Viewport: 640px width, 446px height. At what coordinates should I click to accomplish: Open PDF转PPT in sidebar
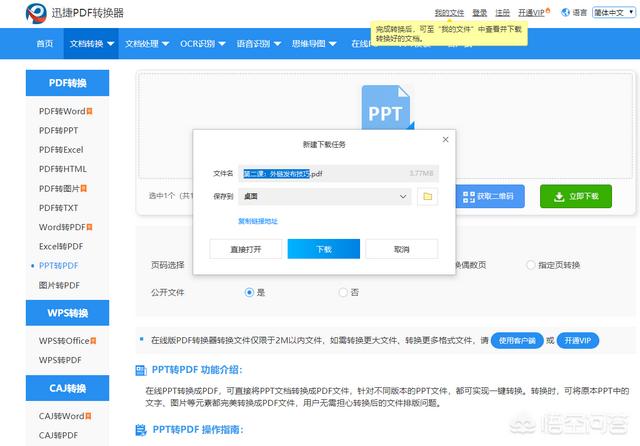(58, 131)
